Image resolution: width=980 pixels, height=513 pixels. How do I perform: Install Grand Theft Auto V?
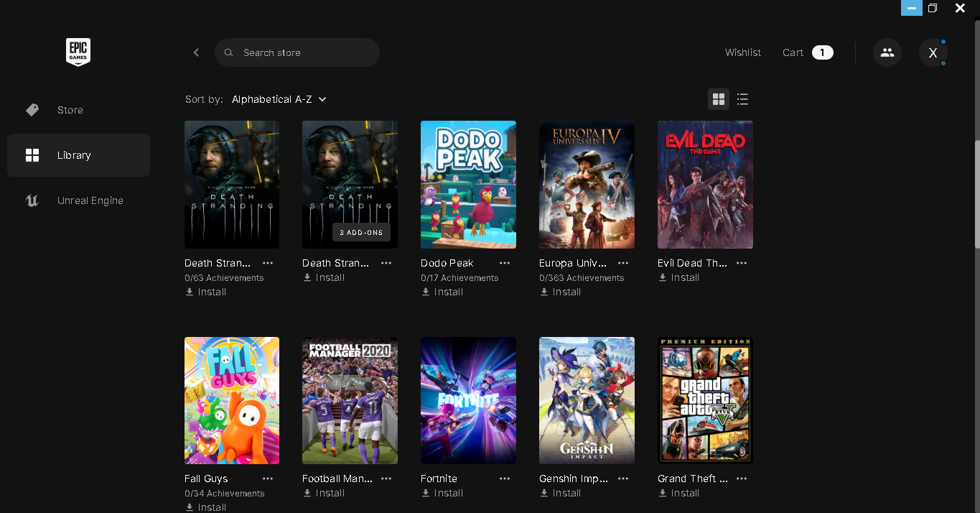pos(678,493)
